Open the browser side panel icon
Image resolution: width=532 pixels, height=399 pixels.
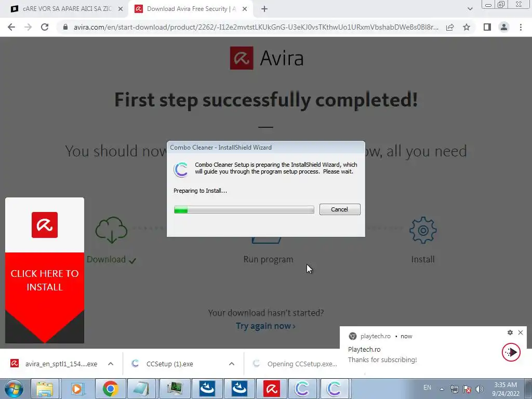(487, 27)
